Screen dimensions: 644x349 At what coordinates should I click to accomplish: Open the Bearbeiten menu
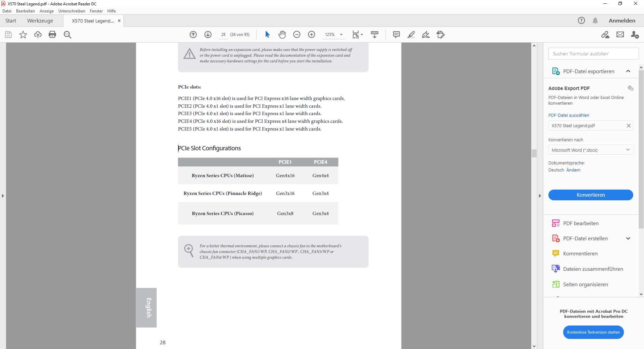point(25,11)
